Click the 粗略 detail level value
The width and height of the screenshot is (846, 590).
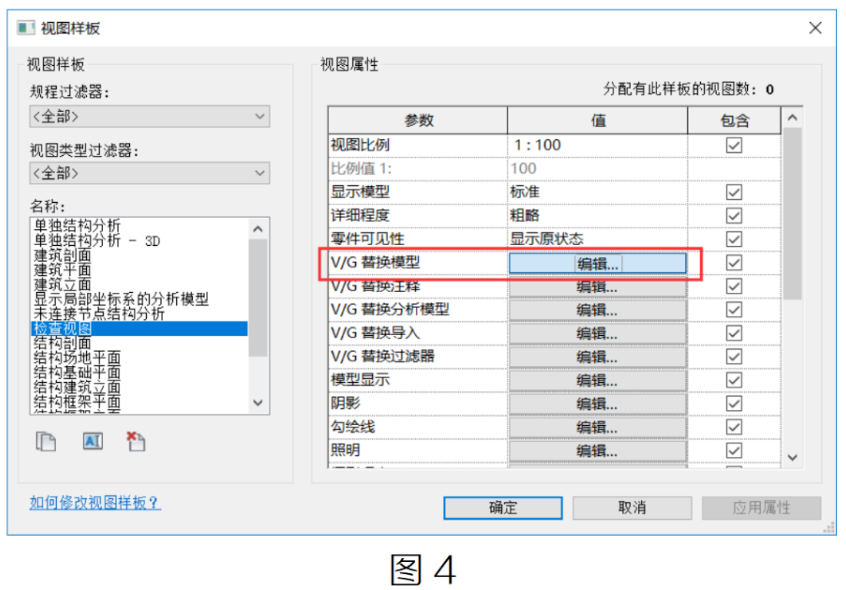click(597, 216)
